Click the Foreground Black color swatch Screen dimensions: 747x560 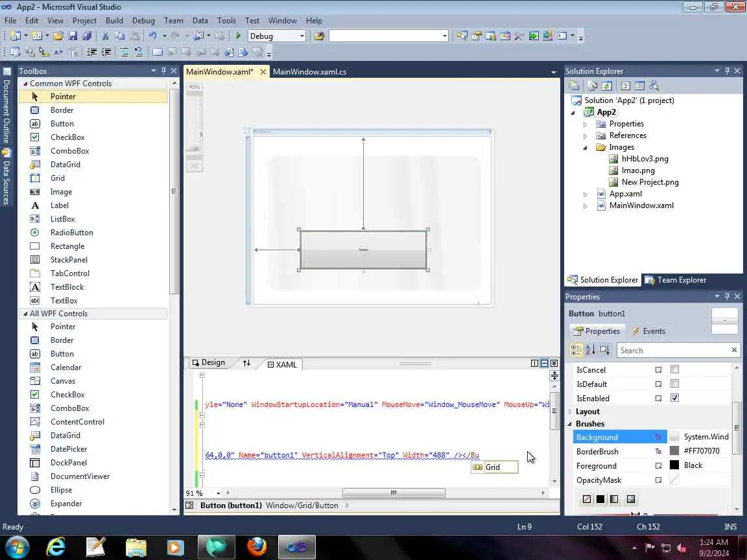[674, 465]
